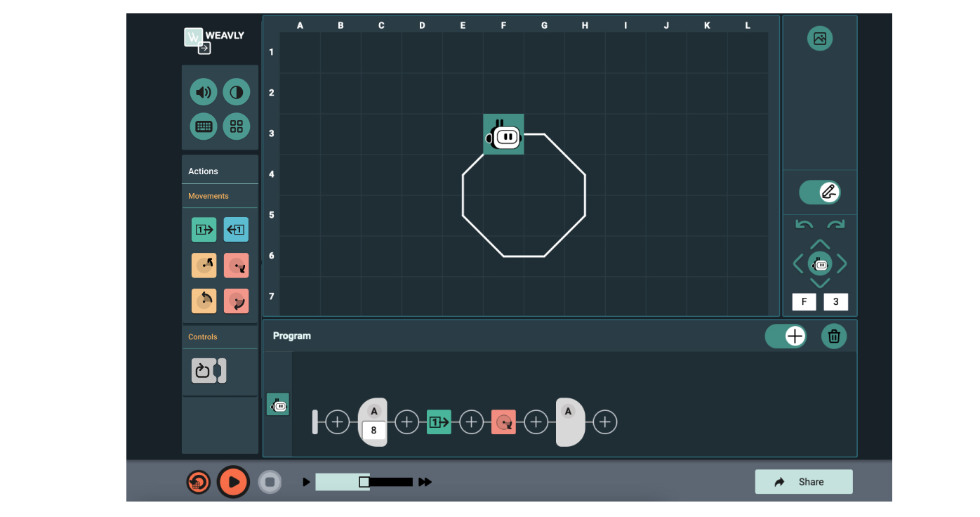Select the Movements category
The width and height of the screenshot is (980, 517).
[x=208, y=196]
